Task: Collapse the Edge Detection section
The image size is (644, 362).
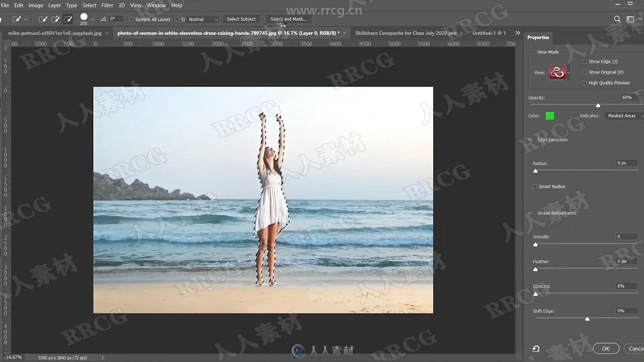Action: 530,140
